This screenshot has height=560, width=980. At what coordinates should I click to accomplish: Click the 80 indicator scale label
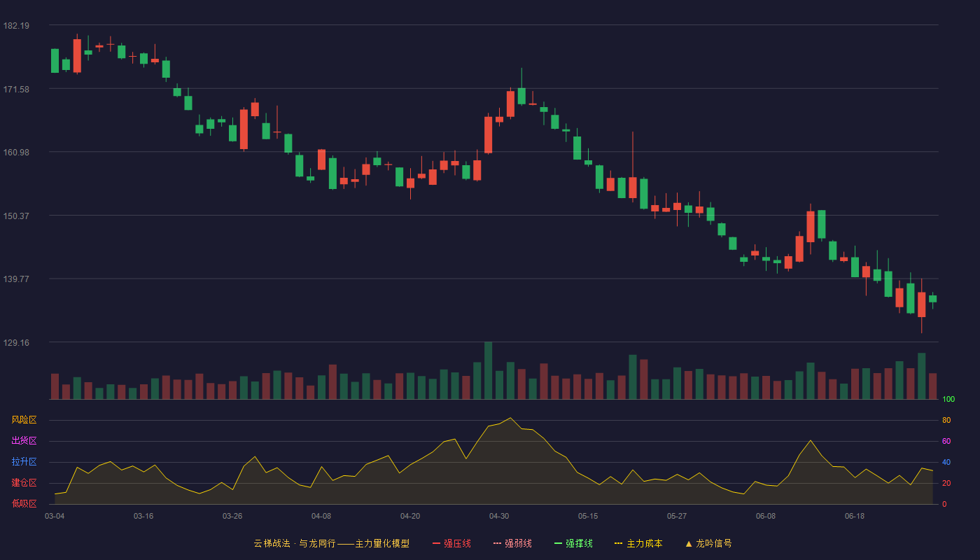pos(946,420)
